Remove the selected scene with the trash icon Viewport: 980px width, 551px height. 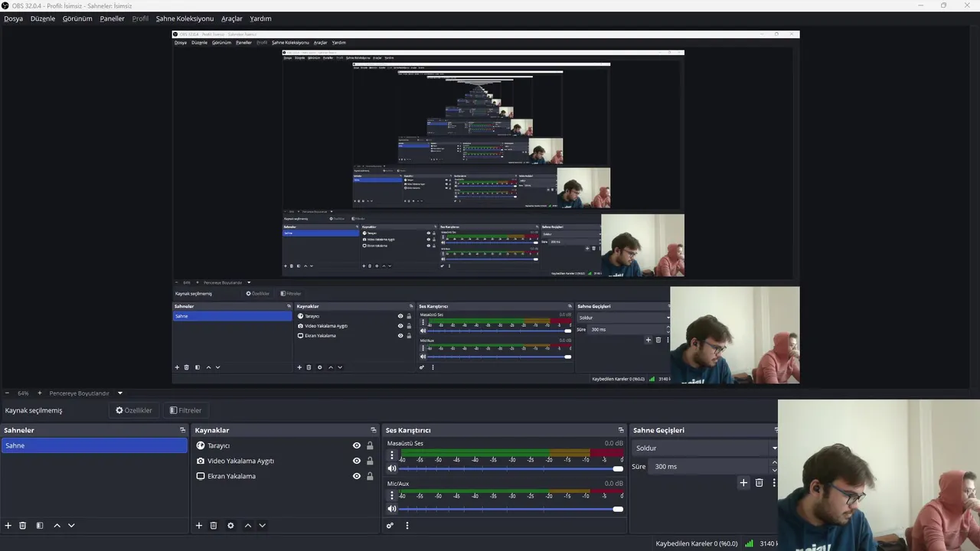tap(23, 526)
